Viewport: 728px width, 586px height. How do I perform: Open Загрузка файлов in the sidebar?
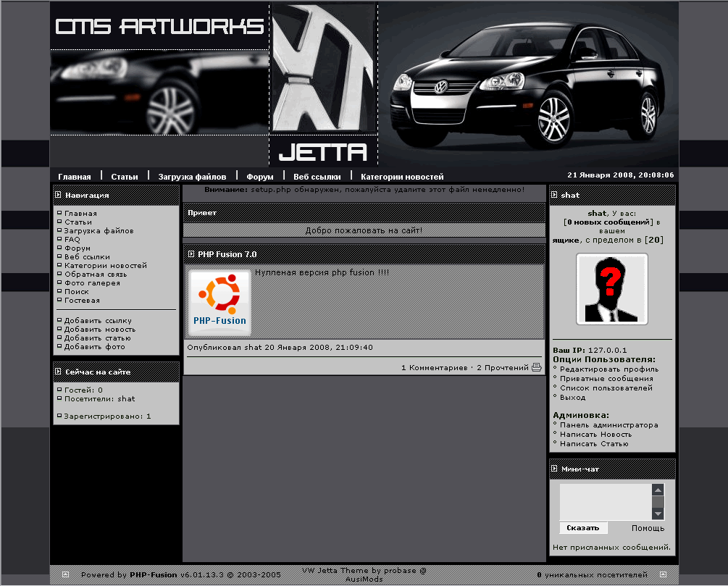99,231
